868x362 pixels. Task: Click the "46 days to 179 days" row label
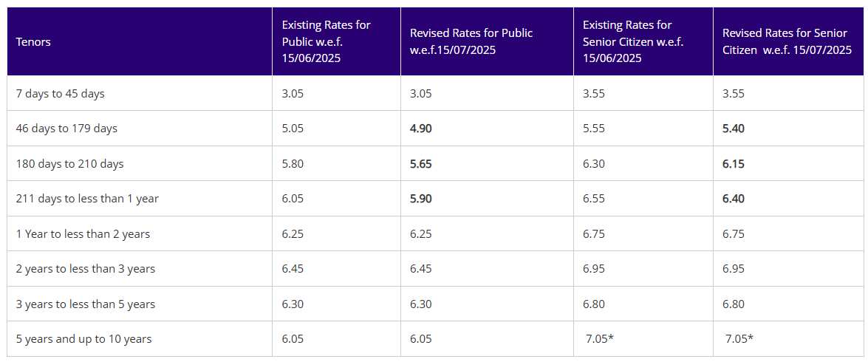[66, 129]
